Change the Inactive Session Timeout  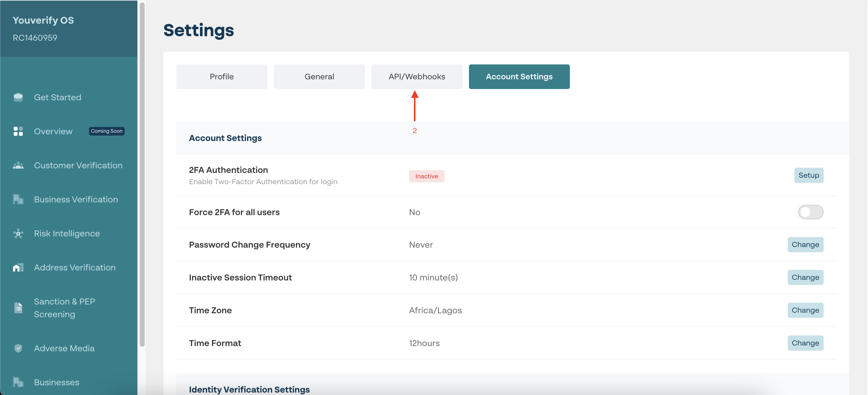pos(805,277)
